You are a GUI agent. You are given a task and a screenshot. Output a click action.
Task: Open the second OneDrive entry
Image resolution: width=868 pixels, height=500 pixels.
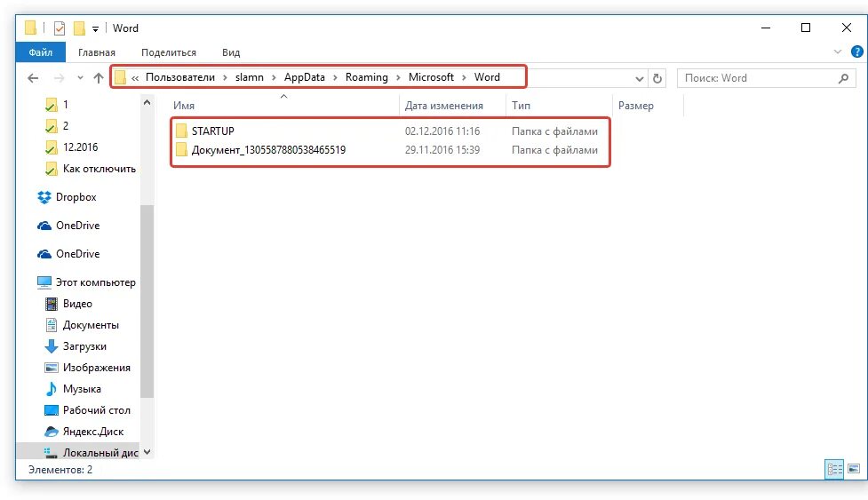click(x=77, y=254)
